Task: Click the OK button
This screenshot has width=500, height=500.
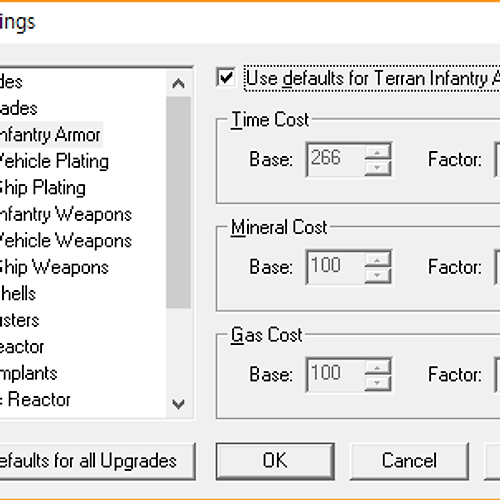Action: click(275, 461)
